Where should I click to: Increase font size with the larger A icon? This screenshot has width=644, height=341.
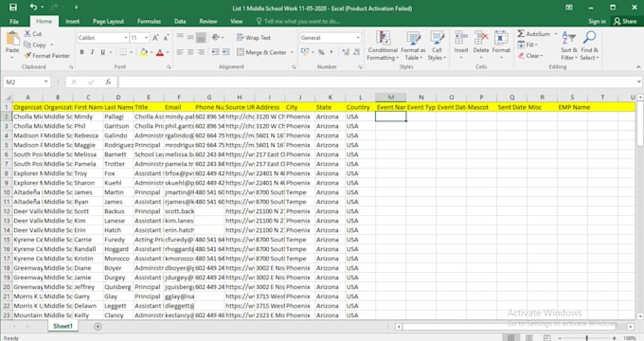(x=155, y=38)
